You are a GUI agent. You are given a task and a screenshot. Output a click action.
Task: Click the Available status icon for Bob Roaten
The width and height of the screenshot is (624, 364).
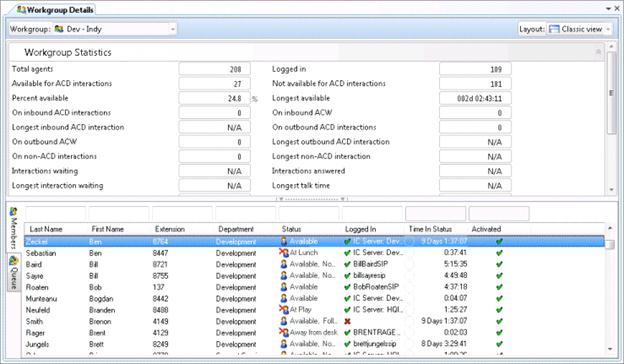coord(284,287)
